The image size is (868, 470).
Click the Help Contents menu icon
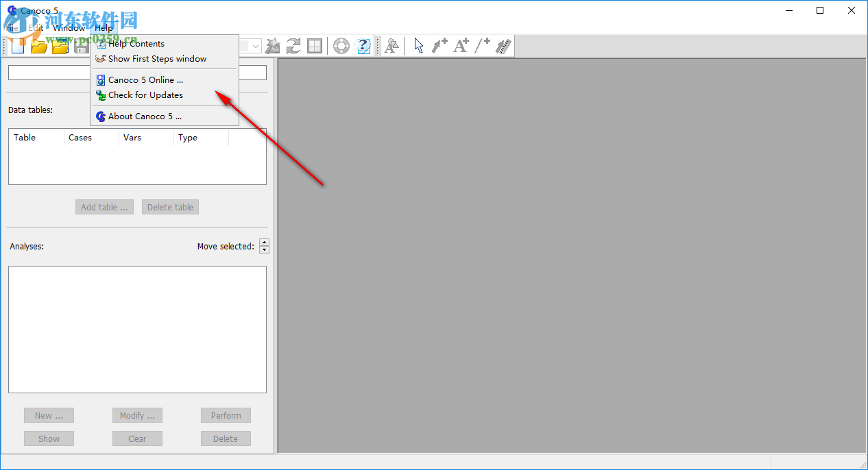coord(101,44)
